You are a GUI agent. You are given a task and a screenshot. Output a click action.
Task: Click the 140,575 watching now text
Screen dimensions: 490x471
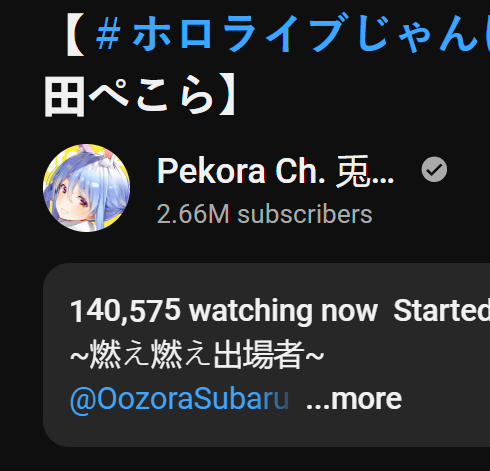[x=224, y=311]
